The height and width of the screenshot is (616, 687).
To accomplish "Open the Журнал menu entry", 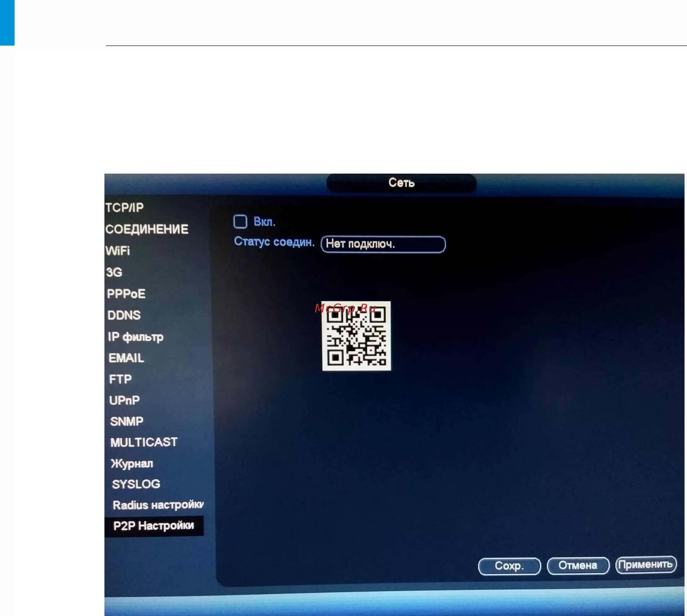I will pos(132,463).
